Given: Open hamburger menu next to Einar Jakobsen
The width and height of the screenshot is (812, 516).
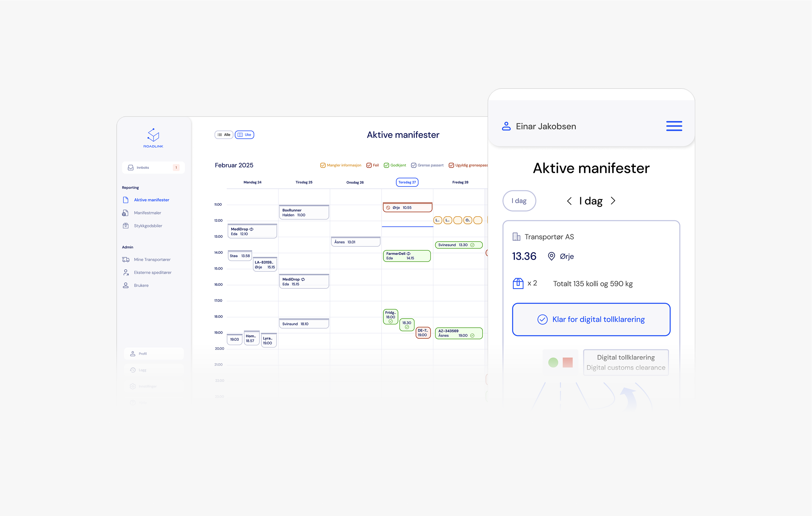Looking at the screenshot, I should 674,126.
